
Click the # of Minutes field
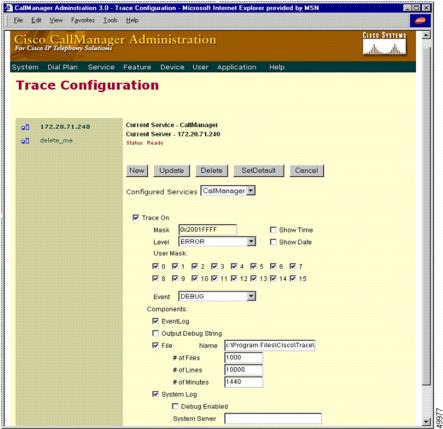coord(243,382)
